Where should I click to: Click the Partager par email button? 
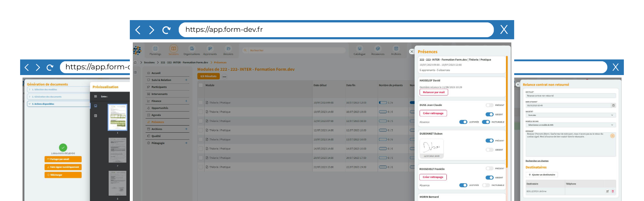63,159
